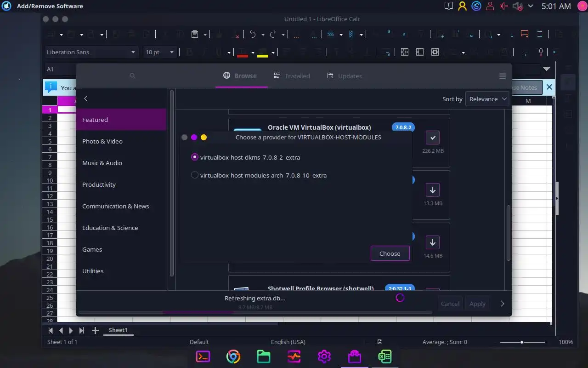Click the Sheet1 tab in Calc

point(118,330)
